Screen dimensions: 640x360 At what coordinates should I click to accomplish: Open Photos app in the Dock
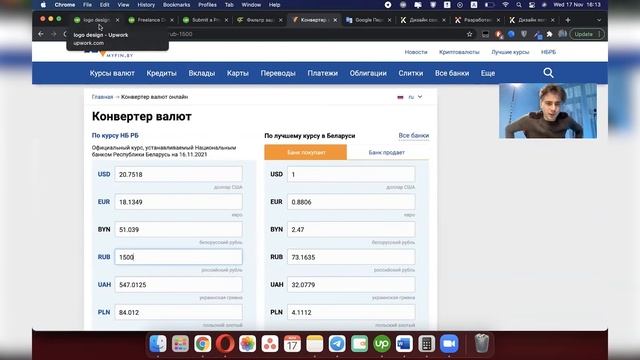point(247,344)
